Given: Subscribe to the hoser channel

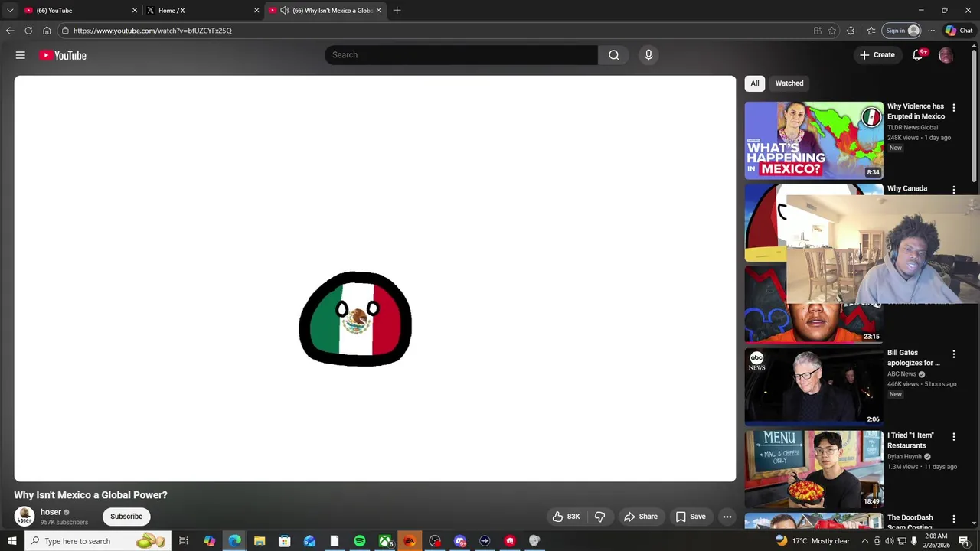Looking at the screenshot, I should pyautogui.click(x=126, y=517).
